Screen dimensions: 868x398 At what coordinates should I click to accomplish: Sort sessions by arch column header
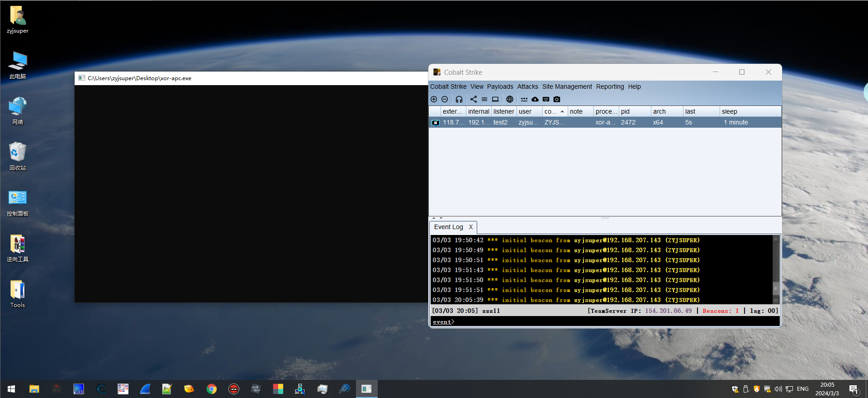667,111
